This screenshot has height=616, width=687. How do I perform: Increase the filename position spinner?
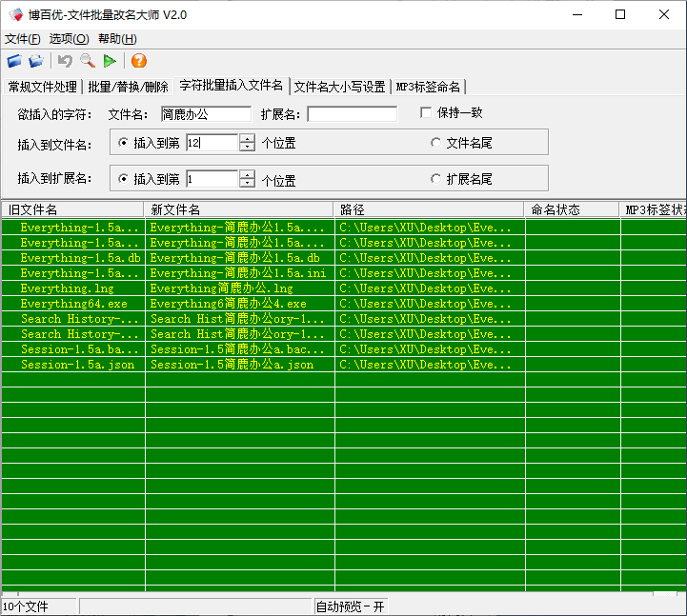click(247, 138)
